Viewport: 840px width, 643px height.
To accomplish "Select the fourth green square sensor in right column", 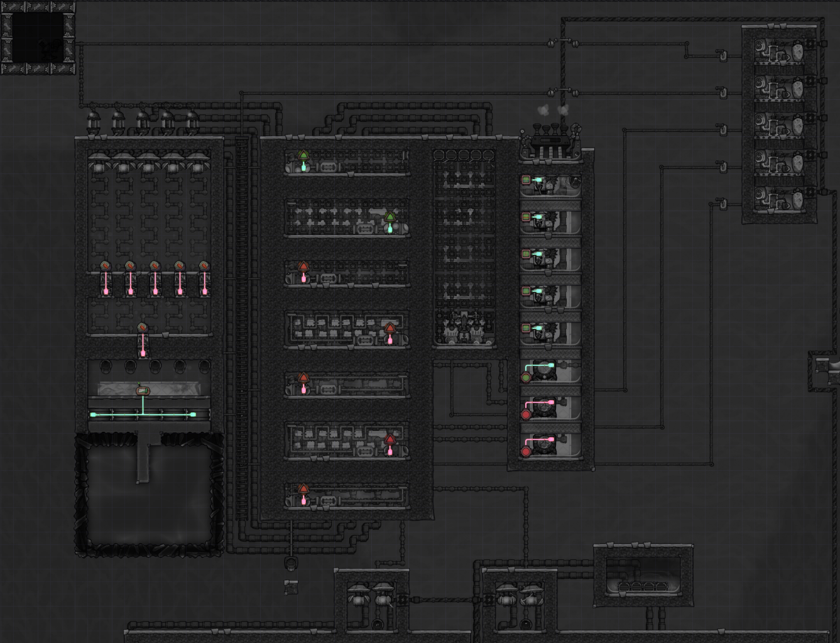I will tap(526, 291).
